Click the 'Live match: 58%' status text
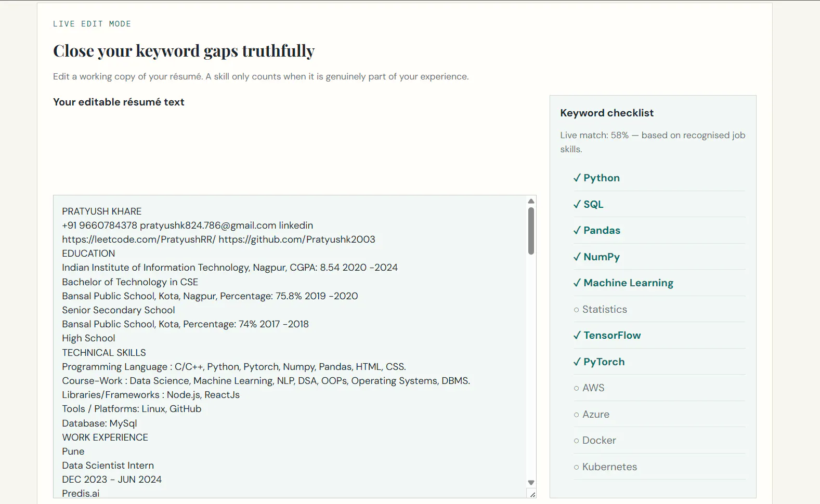The height and width of the screenshot is (504, 820). pyautogui.click(x=594, y=135)
